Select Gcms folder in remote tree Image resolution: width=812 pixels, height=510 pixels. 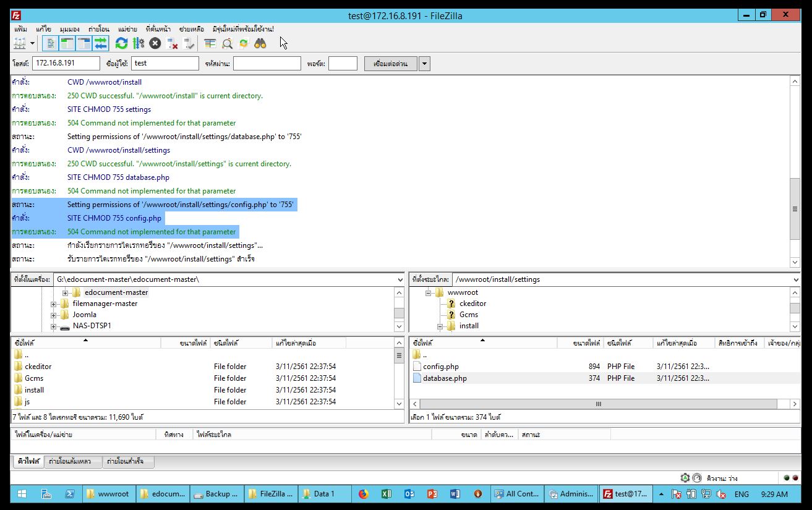468,315
